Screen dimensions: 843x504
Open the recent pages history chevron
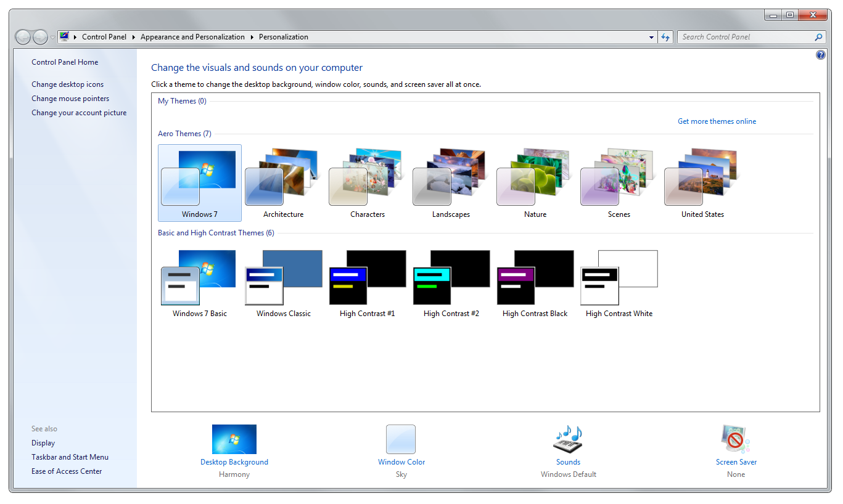52,37
